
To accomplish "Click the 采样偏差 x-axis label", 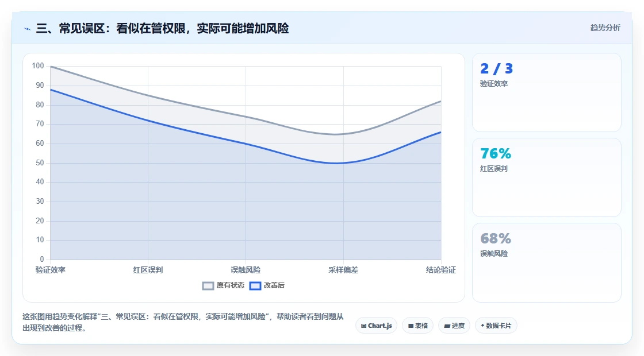I will (x=343, y=270).
